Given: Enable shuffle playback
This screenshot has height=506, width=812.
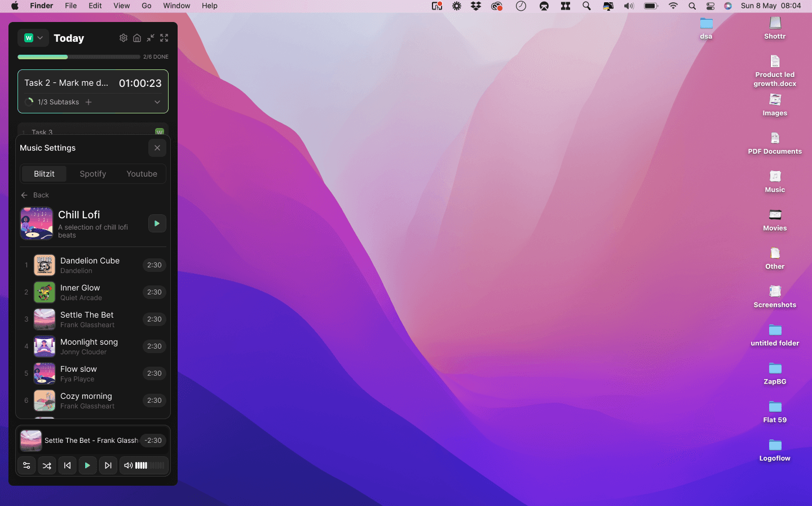Looking at the screenshot, I should (47, 465).
